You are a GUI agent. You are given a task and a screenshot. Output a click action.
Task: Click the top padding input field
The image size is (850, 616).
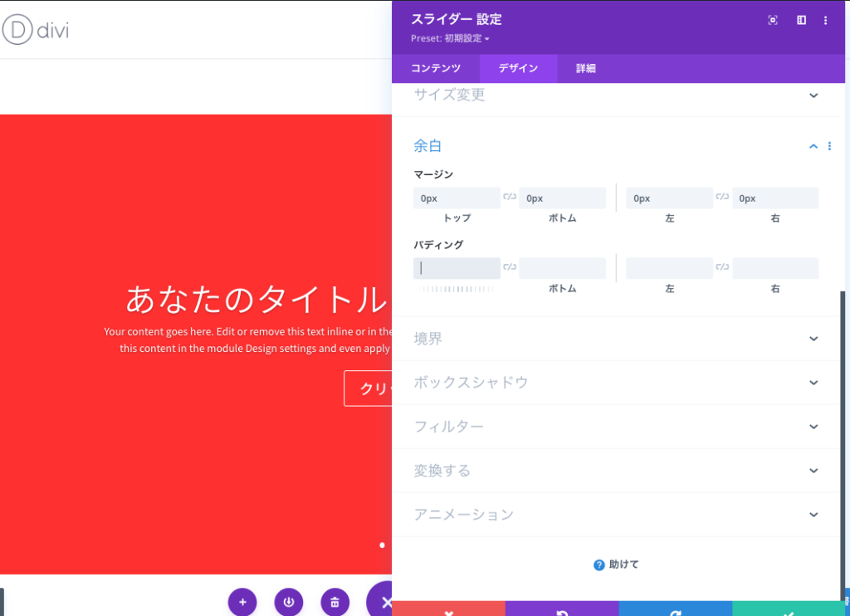coord(457,267)
